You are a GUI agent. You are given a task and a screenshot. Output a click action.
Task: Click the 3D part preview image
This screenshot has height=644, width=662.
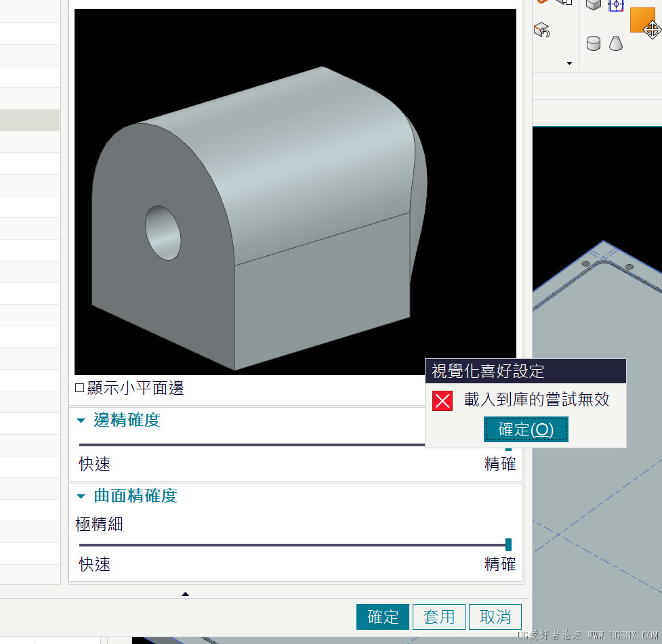(295, 192)
